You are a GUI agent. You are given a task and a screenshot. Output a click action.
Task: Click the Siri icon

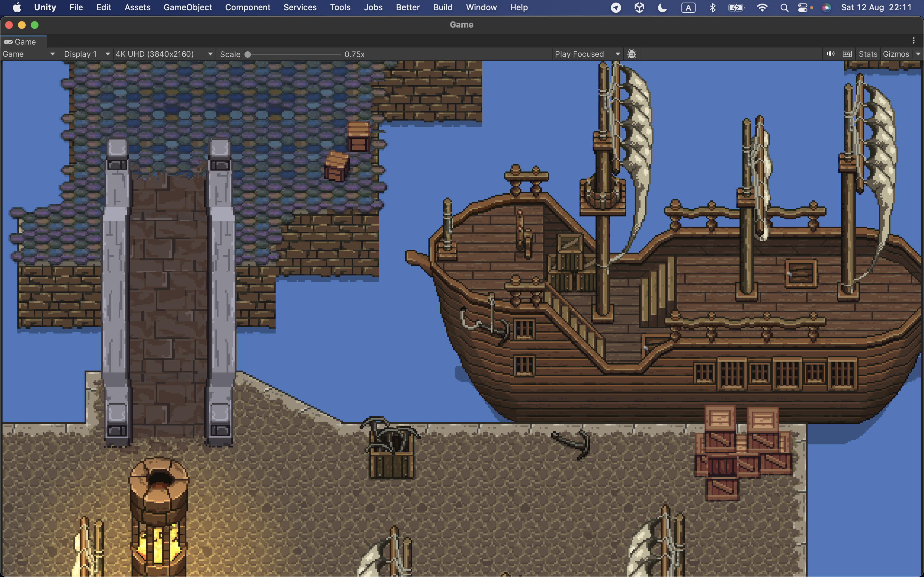[x=826, y=8]
